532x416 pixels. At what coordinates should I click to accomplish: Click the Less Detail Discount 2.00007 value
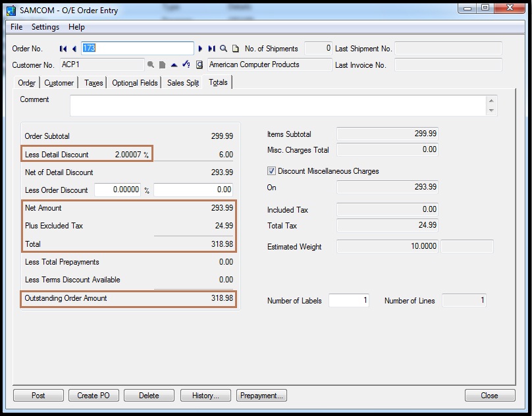tap(128, 155)
